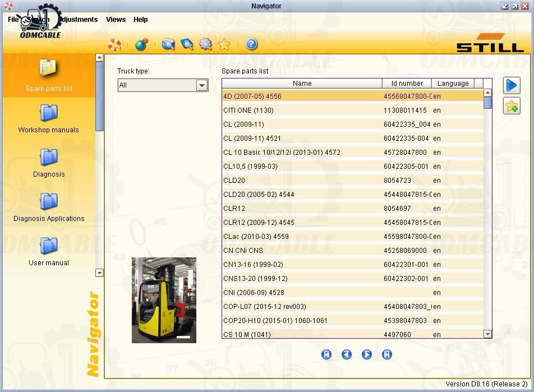Image resolution: width=534 pixels, height=392 pixels.
Task: Open the Adjustments menu
Action: pos(79,20)
